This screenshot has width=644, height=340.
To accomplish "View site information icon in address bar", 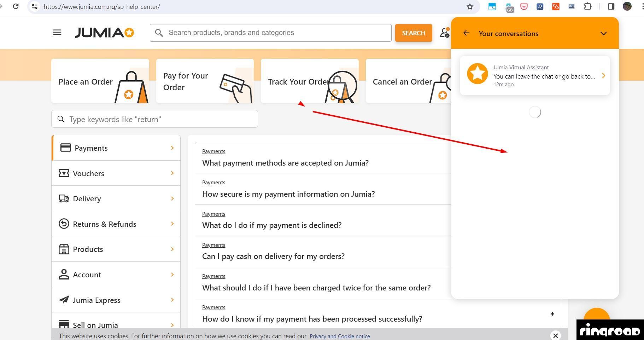I will pyautogui.click(x=35, y=7).
